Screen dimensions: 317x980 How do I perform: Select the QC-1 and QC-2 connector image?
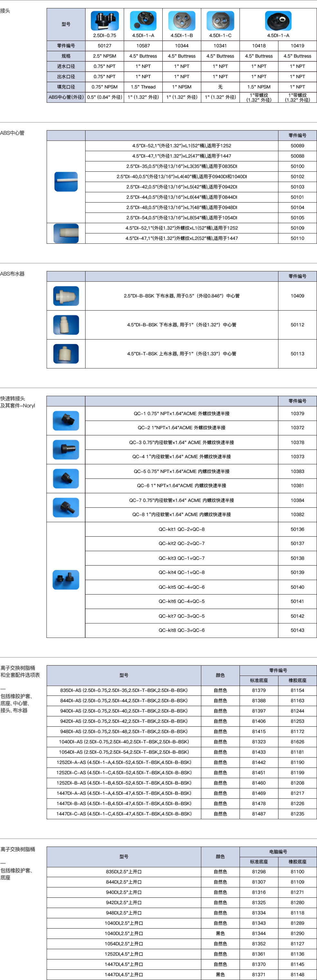(66, 420)
